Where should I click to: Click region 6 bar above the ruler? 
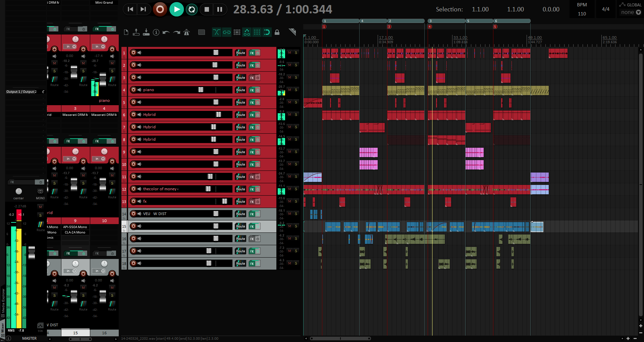tap(512, 21)
